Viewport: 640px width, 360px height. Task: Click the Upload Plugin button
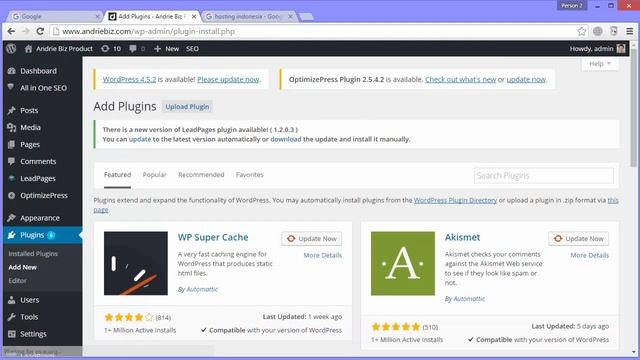tap(187, 107)
